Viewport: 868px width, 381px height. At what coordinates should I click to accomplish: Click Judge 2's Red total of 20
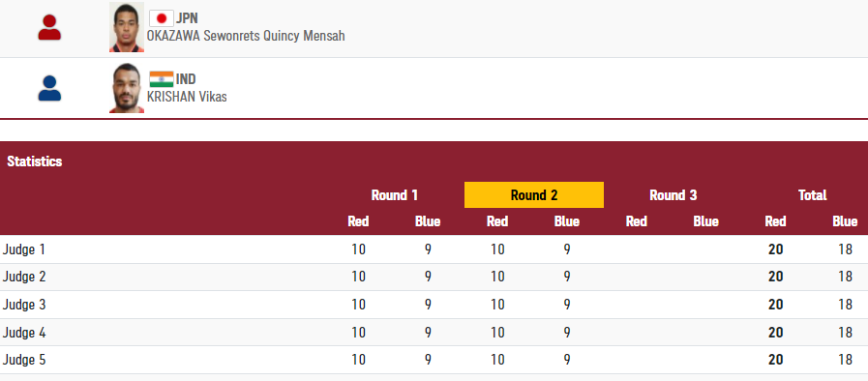point(775,277)
